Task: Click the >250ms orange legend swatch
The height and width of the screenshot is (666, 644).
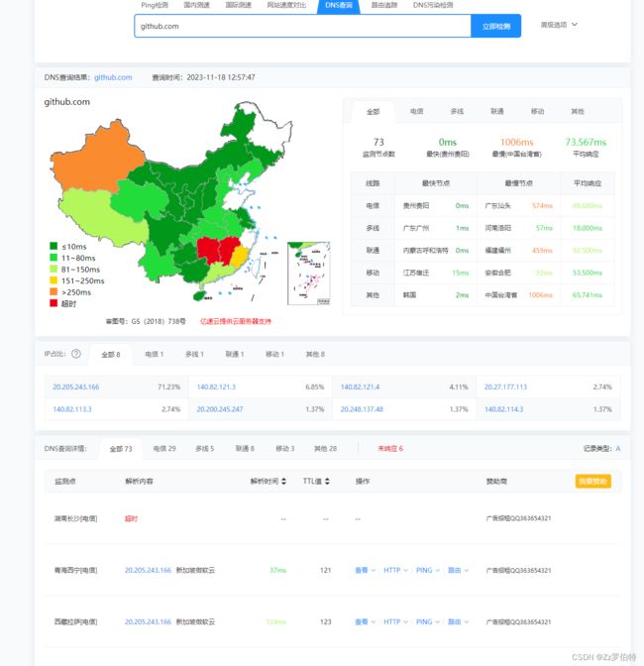Action: pos(54,291)
